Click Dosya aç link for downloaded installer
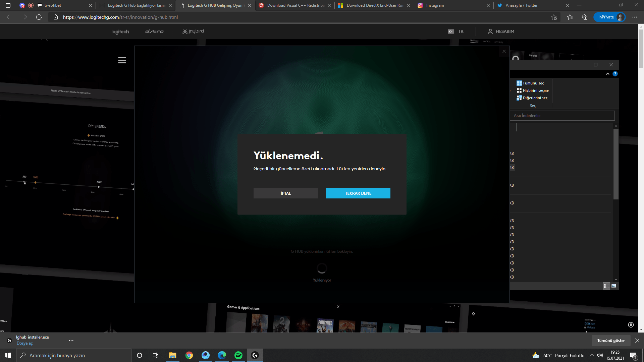644x362 pixels. tap(25, 343)
